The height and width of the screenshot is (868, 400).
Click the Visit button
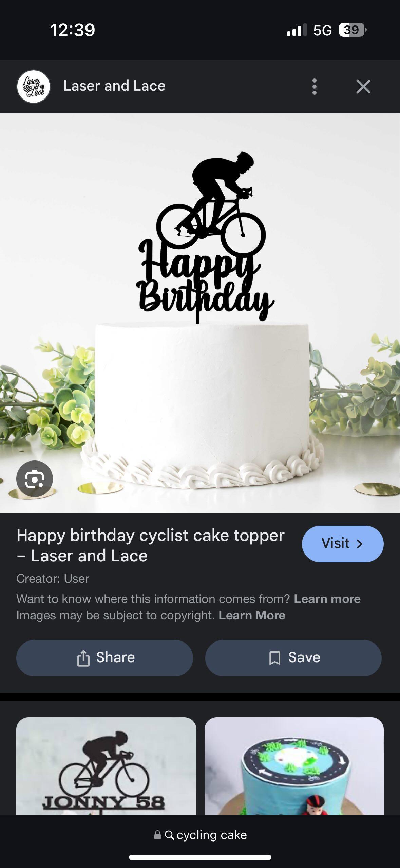pos(343,544)
